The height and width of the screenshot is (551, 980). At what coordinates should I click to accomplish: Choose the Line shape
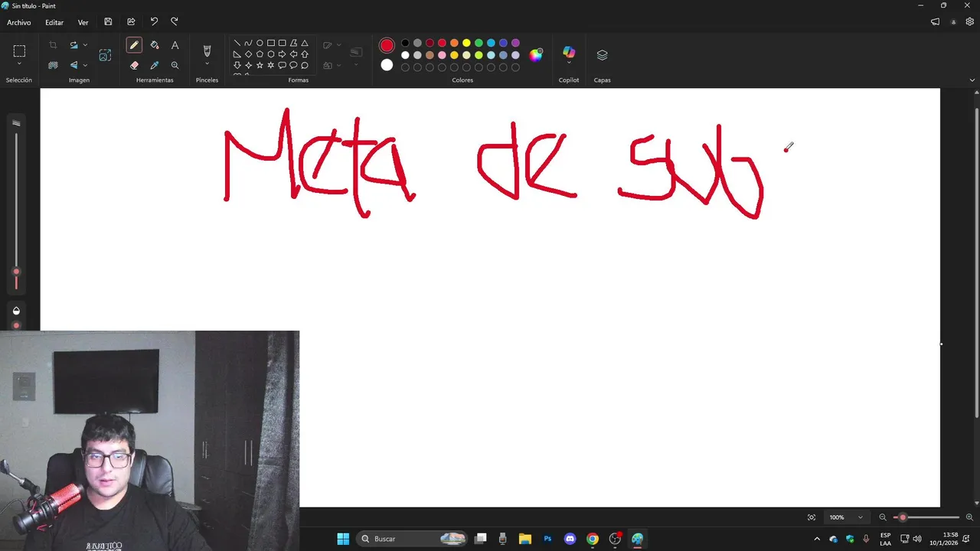click(x=237, y=43)
